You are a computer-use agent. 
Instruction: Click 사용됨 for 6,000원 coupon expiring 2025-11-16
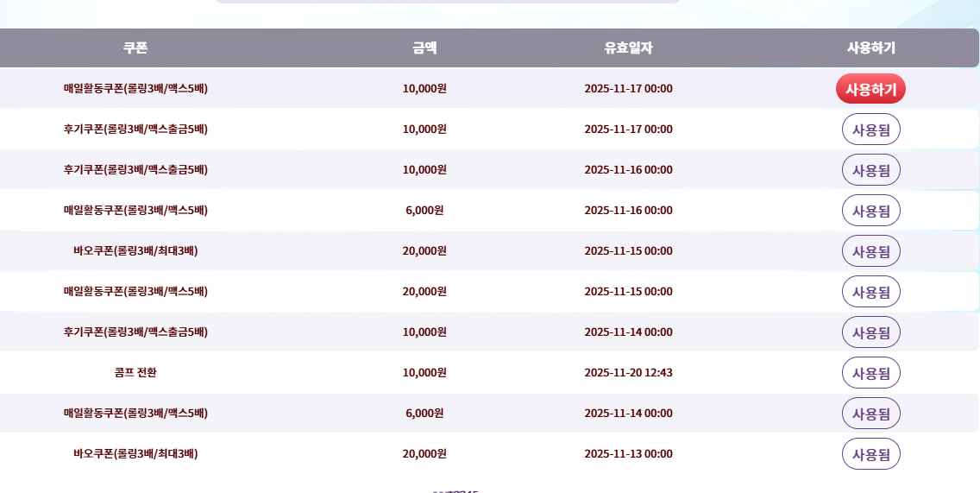click(x=870, y=211)
